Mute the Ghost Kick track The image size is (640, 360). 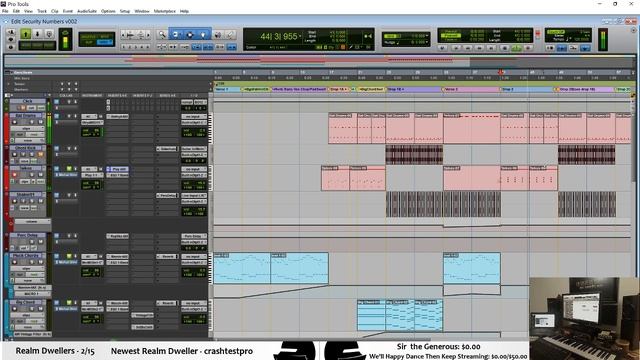pyautogui.click(x=40, y=154)
